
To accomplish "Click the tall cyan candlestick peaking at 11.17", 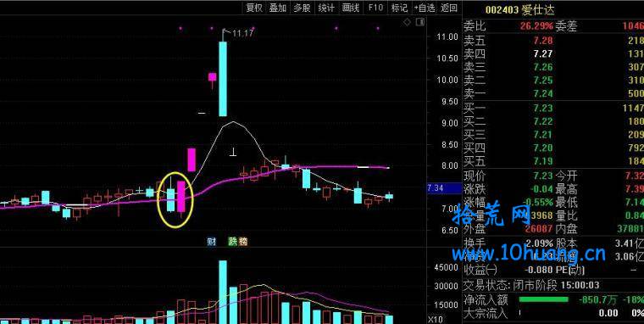I will 223,79.
